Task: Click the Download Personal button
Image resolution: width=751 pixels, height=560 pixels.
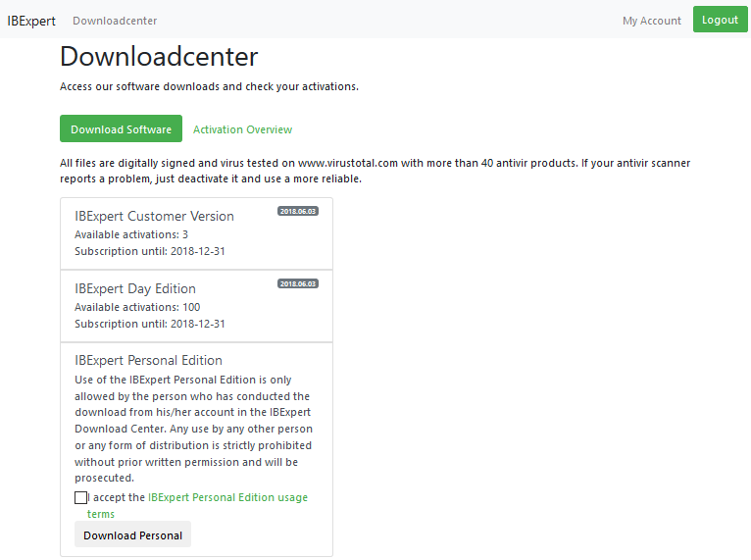Action: coord(132,535)
